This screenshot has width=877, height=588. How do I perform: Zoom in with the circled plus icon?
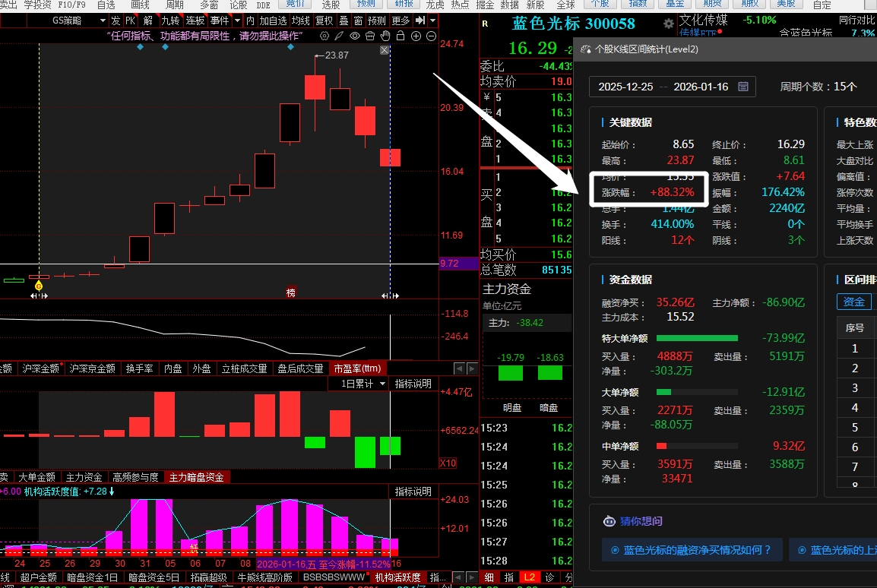(x=416, y=36)
